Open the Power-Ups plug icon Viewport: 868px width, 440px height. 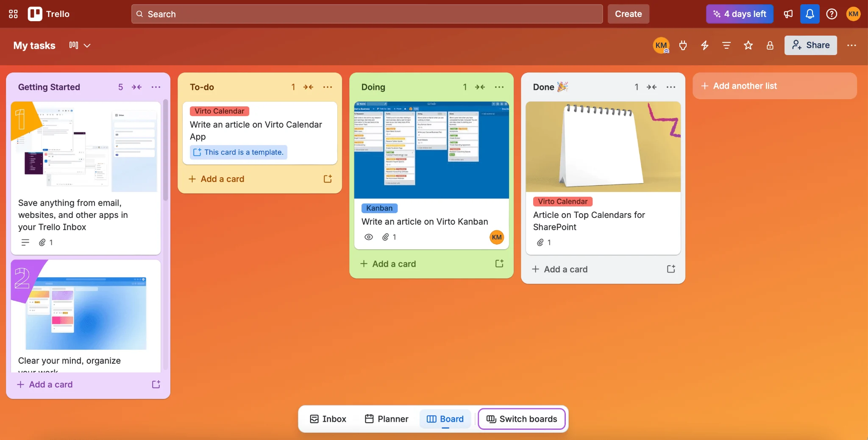(x=683, y=45)
